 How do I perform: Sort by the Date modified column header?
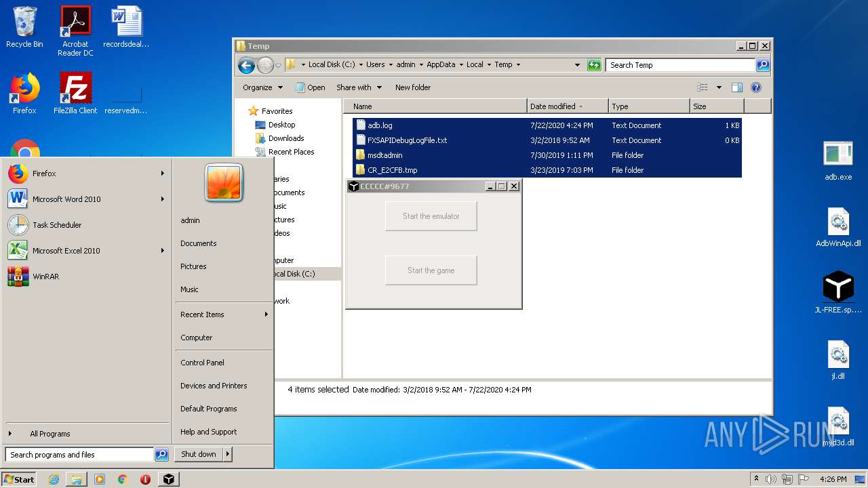pyautogui.click(x=568, y=106)
